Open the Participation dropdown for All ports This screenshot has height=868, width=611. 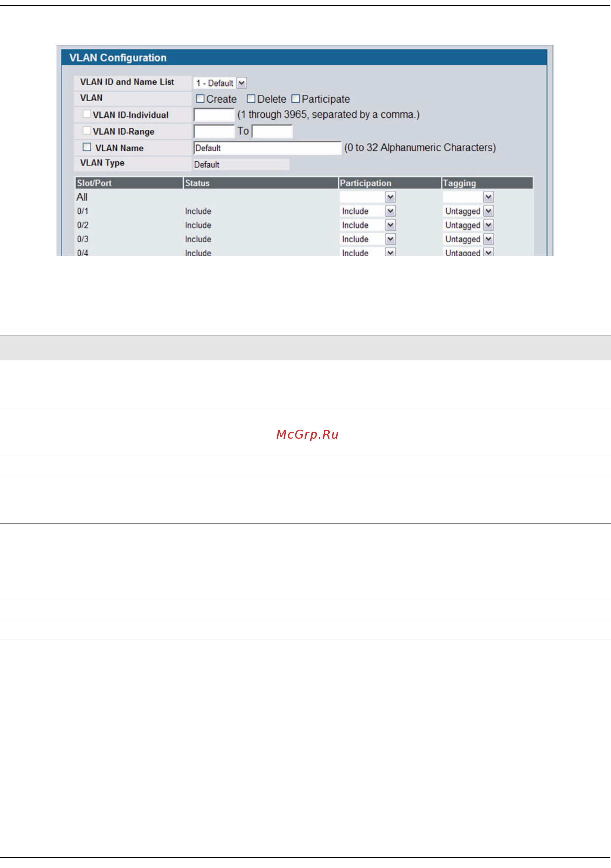[367, 197]
